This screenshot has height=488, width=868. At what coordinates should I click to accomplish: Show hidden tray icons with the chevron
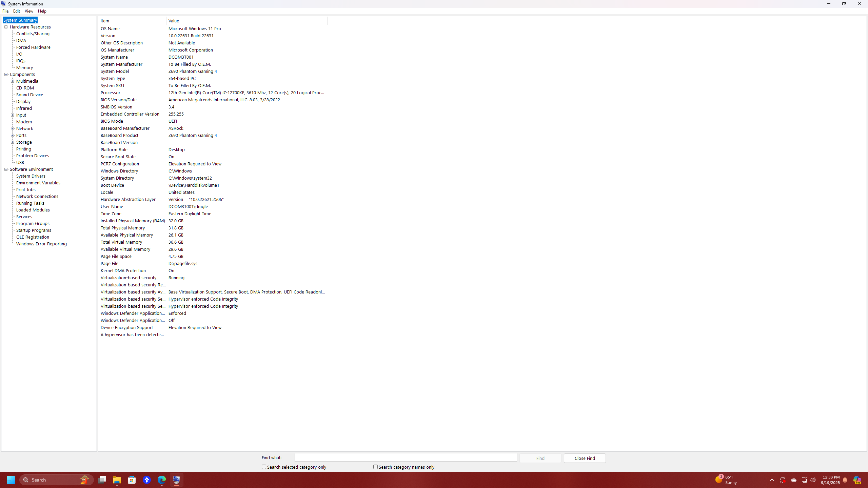[x=771, y=480]
